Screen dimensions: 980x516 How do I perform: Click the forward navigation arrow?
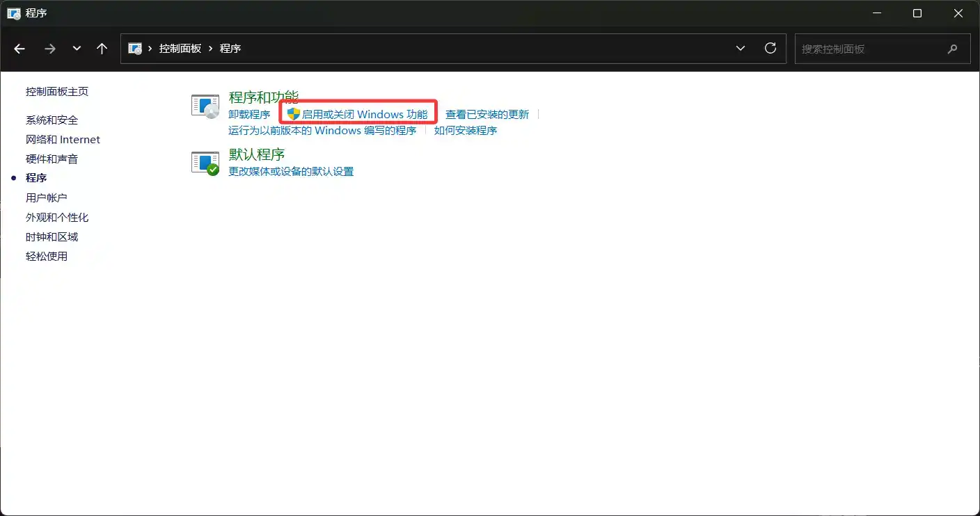coord(49,49)
